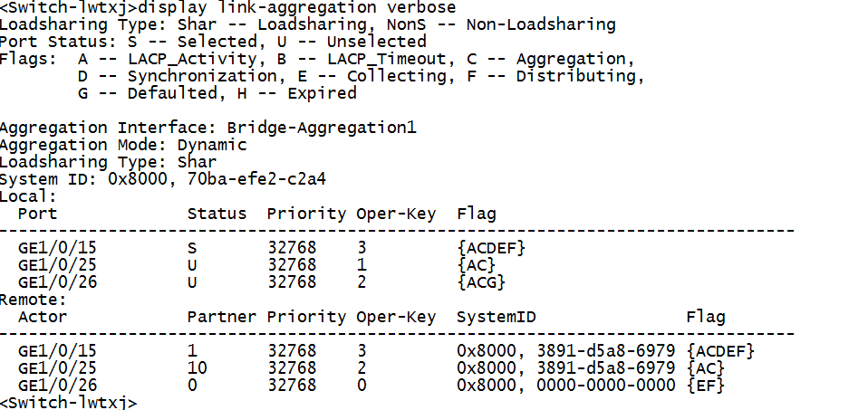Click the "Port Status" legend line

point(213,42)
